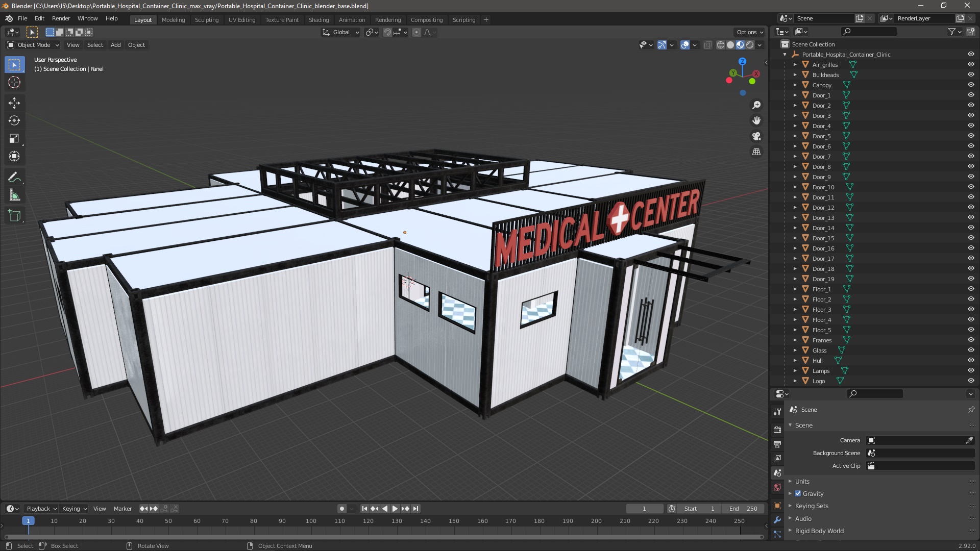Open the Options button in viewport header
This screenshot has height=551, width=980.
[749, 32]
